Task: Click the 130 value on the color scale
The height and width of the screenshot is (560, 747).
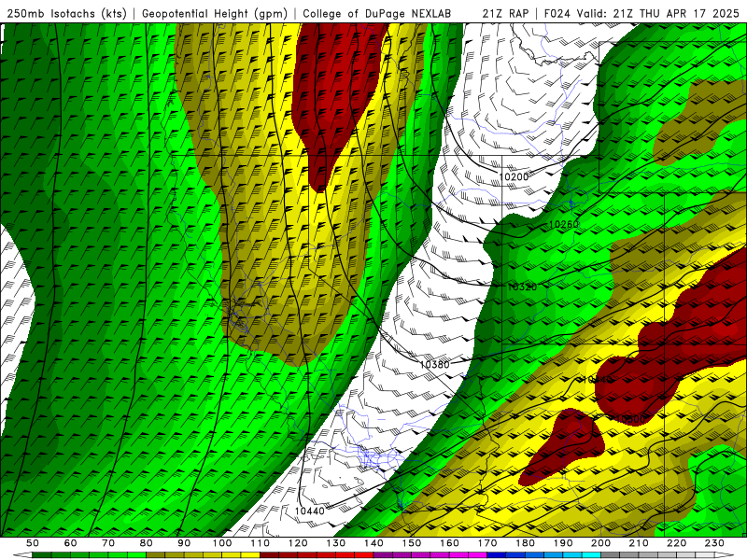Action: pos(336,543)
